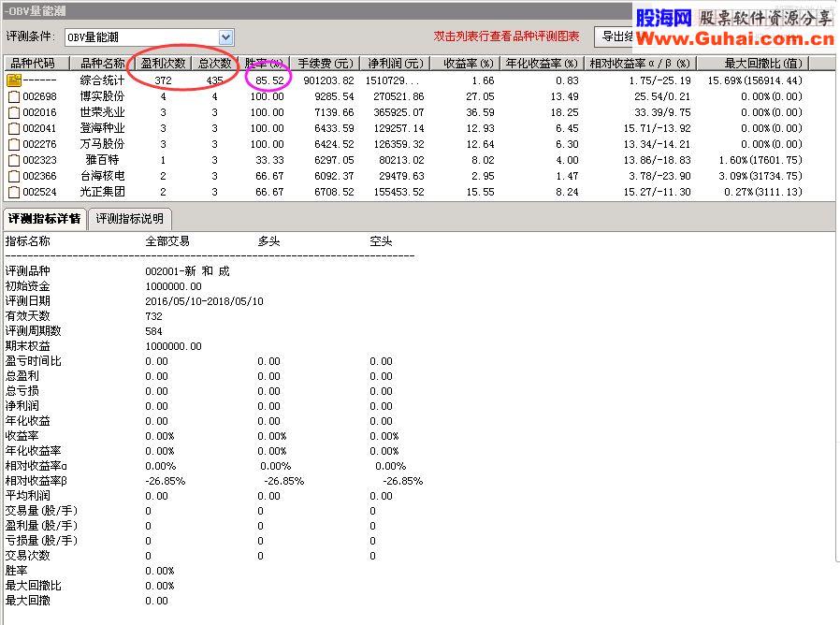The image size is (840, 625).
Task: Click max drawdown 15.69%(156914.44)
Action: pos(755,80)
